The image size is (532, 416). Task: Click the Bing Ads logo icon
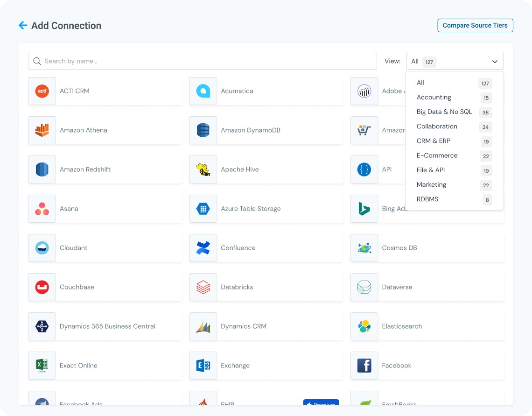[364, 209]
